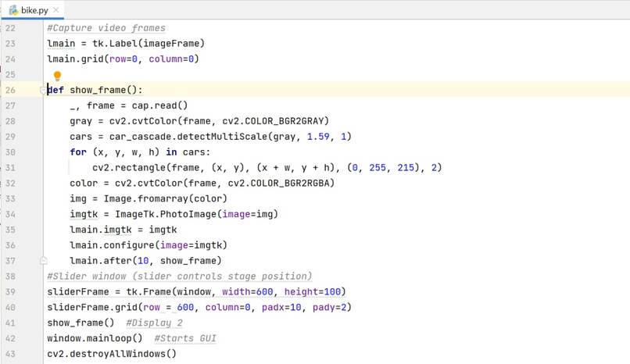Close the bike.py tab
This screenshot has width=630, height=364.
pos(56,10)
